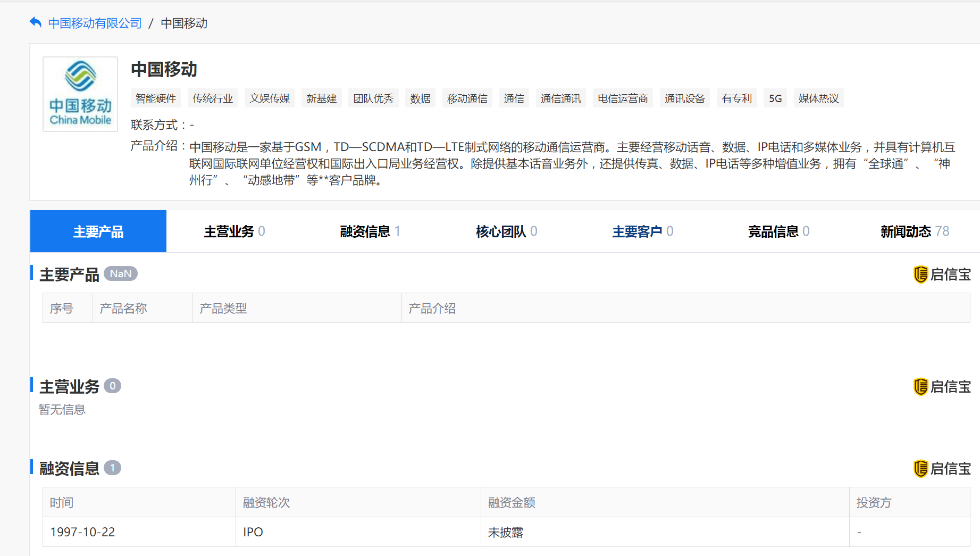Click the 5G tag
This screenshot has height=556, width=980.
775,98
